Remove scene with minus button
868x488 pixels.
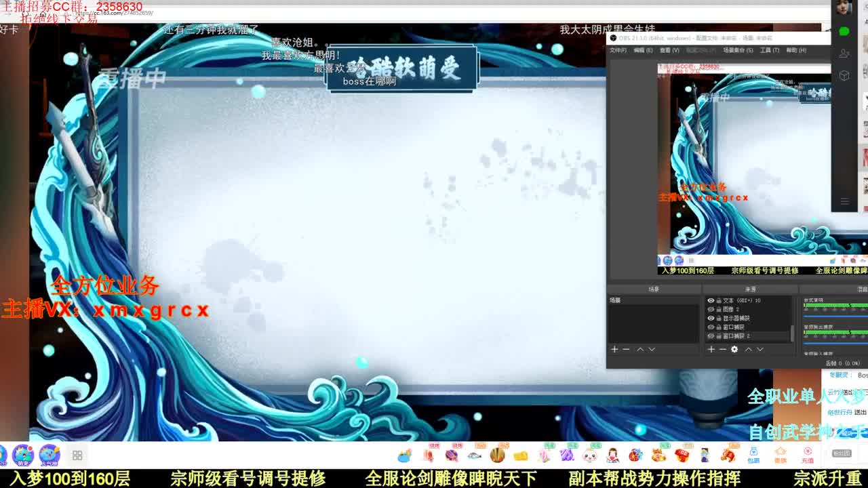tap(626, 349)
